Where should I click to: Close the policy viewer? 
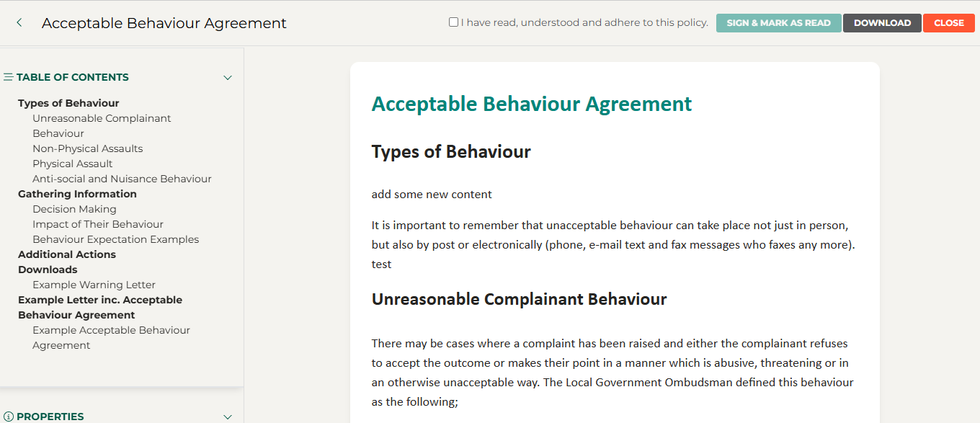tap(948, 23)
